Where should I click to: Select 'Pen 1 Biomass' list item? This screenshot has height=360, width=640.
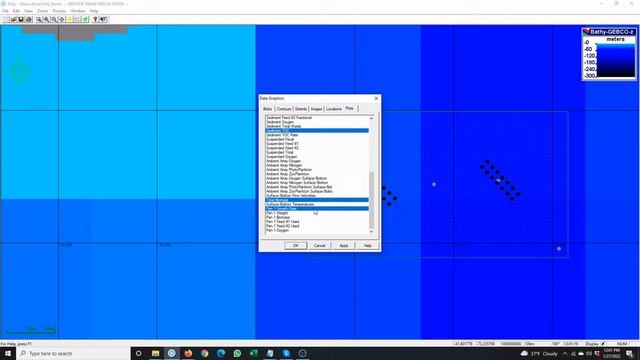tap(317, 217)
